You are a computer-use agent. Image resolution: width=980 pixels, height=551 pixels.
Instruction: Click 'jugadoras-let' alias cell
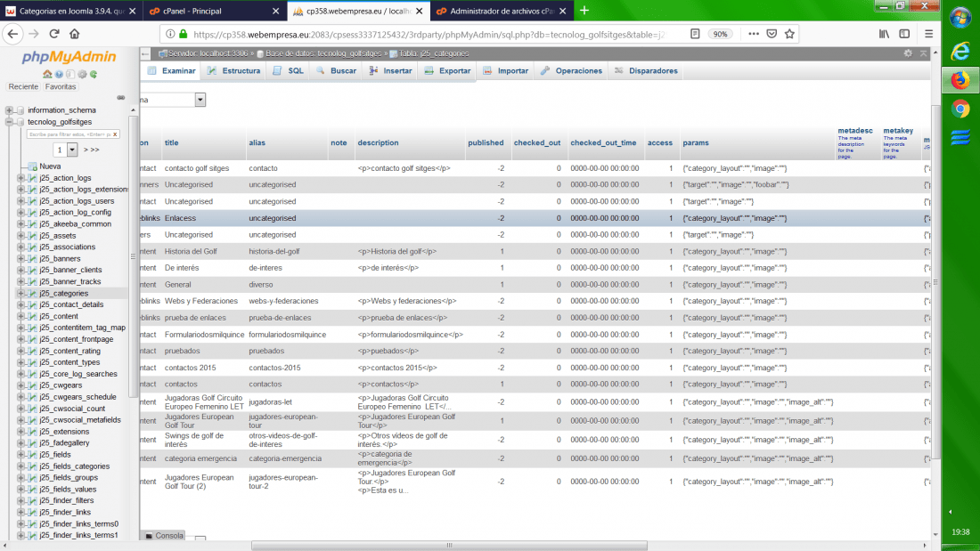270,402
